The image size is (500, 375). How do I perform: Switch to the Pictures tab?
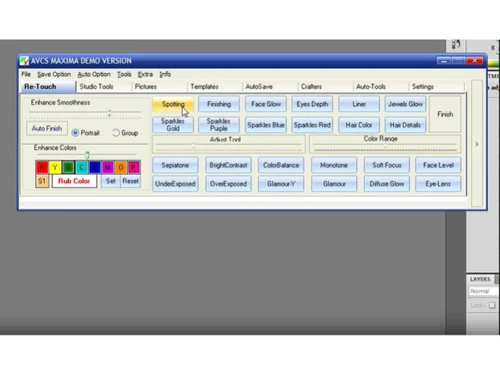pyautogui.click(x=159, y=87)
